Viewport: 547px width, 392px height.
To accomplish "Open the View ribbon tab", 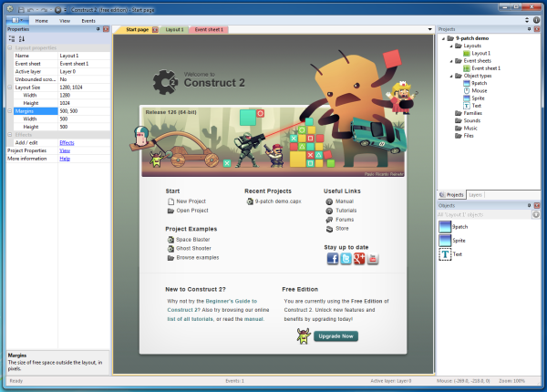I will [x=65, y=21].
